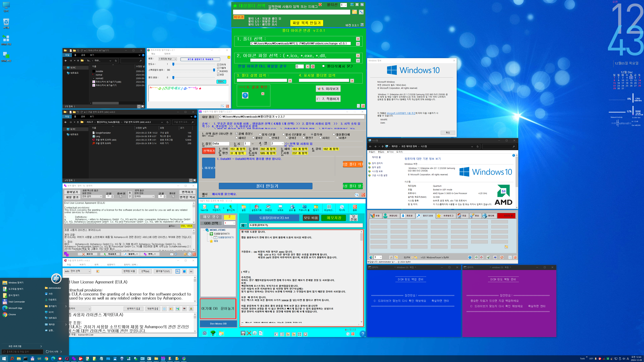The height and width of the screenshot is (362, 644).
Task: Open Microsoft 소프트웨어 사용 조건 link
Action: pyautogui.click(x=401, y=113)
